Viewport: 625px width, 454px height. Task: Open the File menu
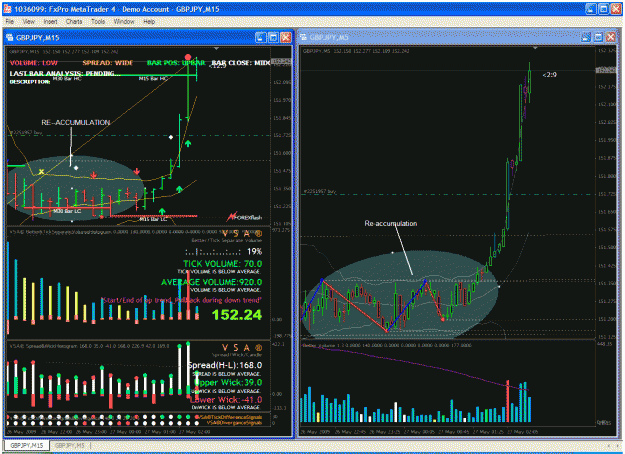coord(10,22)
